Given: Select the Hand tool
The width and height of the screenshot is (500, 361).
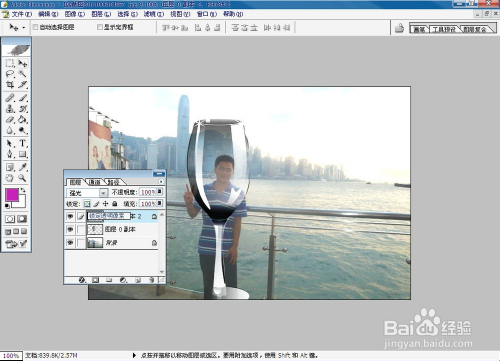Looking at the screenshot, I should point(10,178).
